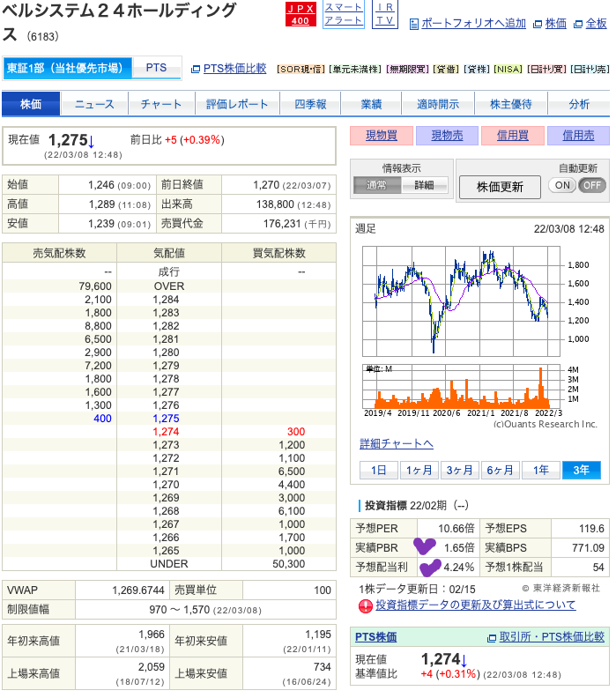Turn auto-update OFF

tap(592, 185)
